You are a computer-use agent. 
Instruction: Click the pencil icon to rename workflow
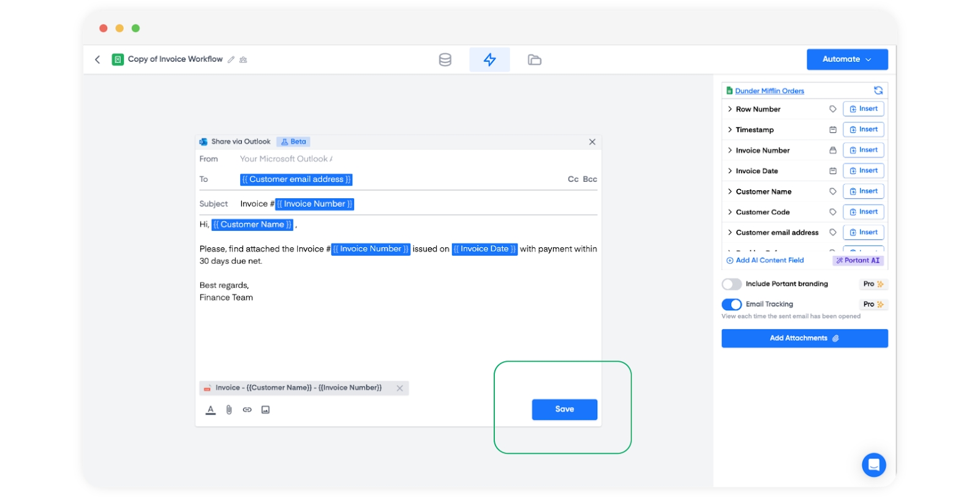point(231,60)
